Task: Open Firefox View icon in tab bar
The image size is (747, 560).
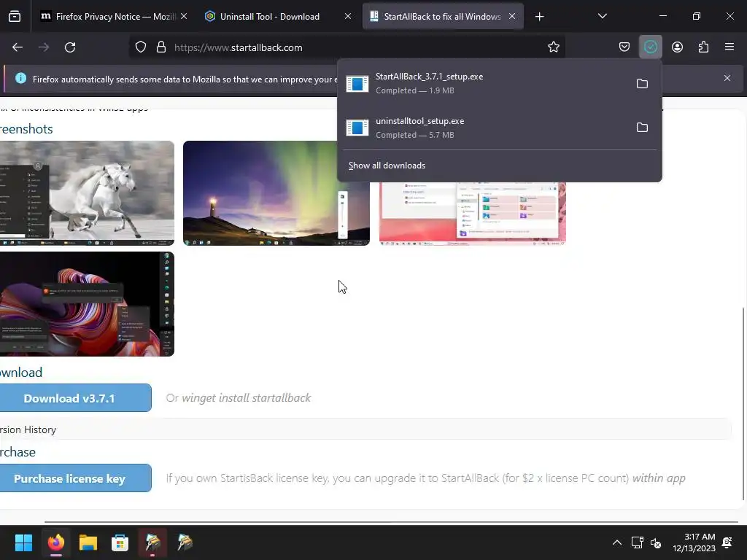Action: point(15,17)
